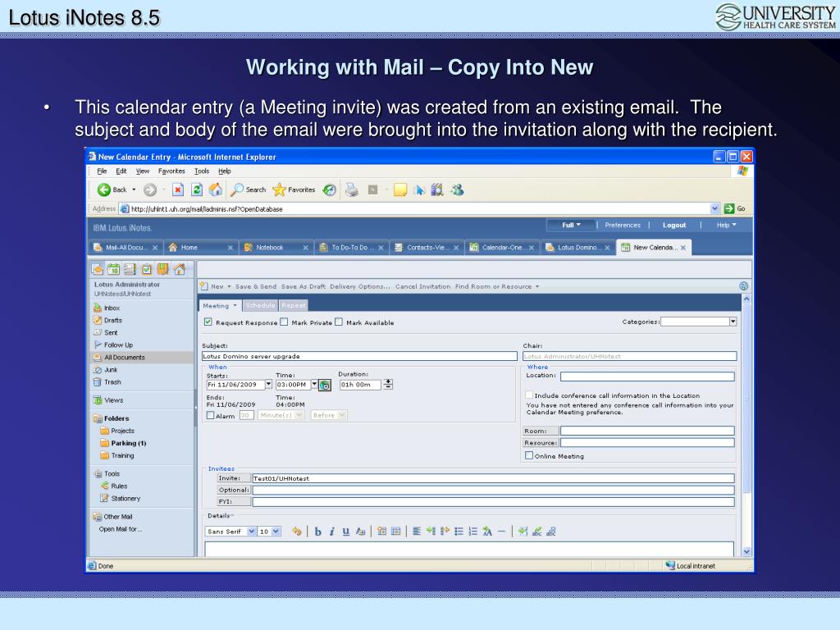Check Include conference call information checkbox
This screenshot has height=630, width=840.
[x=529, y=395]
